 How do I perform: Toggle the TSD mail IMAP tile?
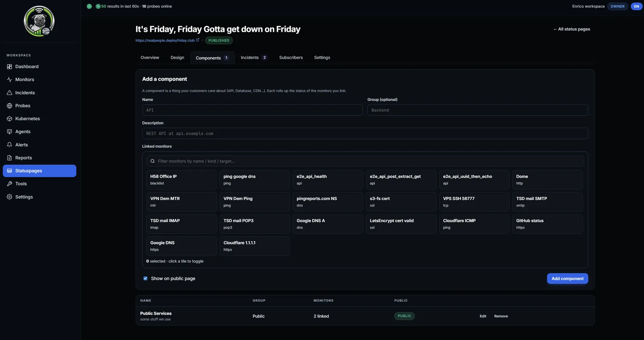(x=182, y=224)
